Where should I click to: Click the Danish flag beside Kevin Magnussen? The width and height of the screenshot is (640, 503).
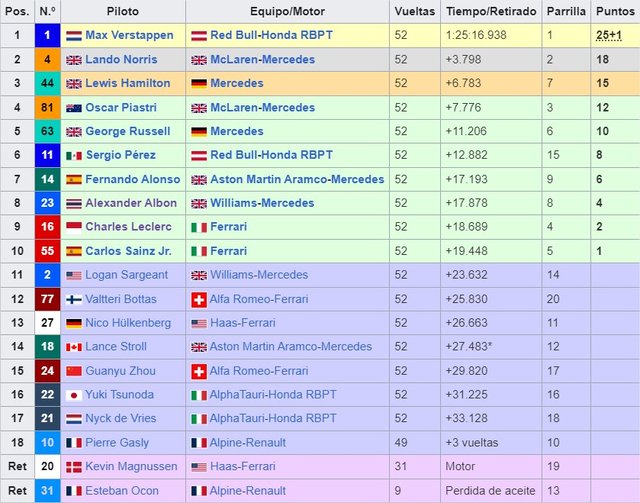[74, 467]
